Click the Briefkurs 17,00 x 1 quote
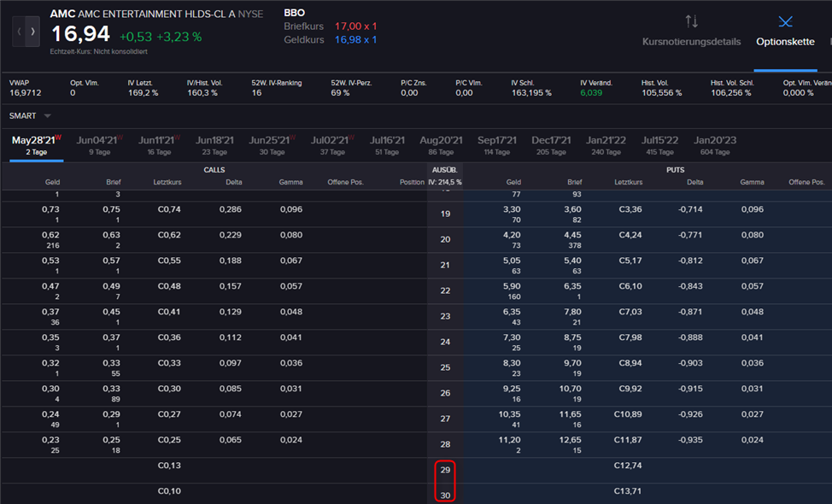This screenshot has height=504, width=832. (355, 26)
